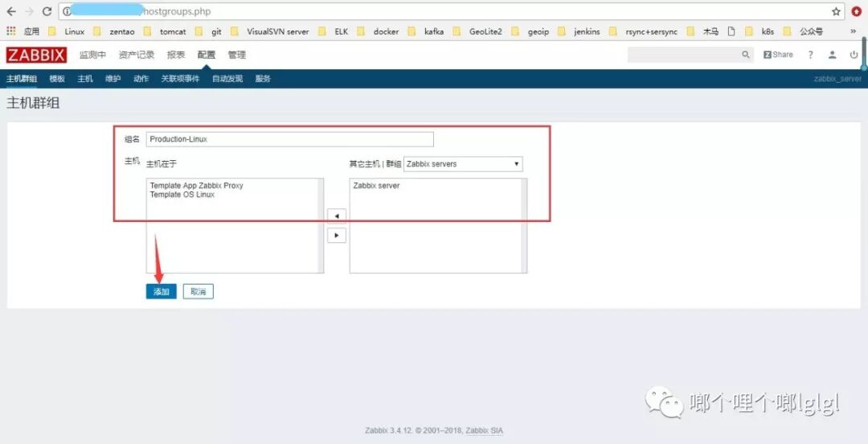868x444 pixels.
Task: Expand the Zabbix servers group dropdown
Action: coord(463,164)
